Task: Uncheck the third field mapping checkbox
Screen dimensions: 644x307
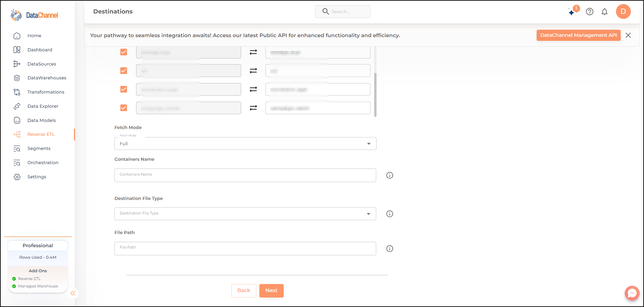Action: 124,89
